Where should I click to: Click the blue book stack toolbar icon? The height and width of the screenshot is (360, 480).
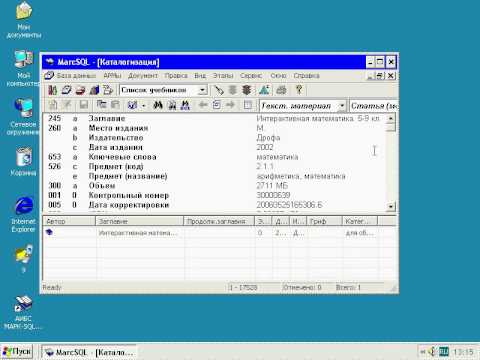(94, 90)
